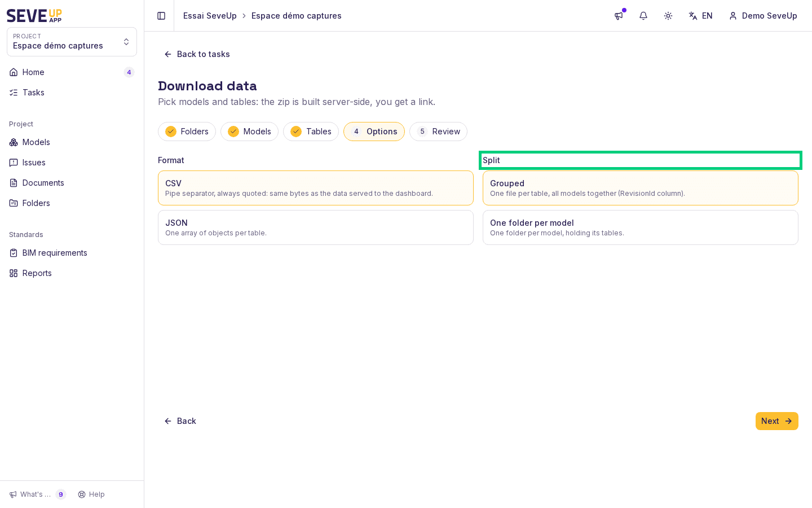Click the Next button
Screen dimensions: 812x508
tap(777, 421)
